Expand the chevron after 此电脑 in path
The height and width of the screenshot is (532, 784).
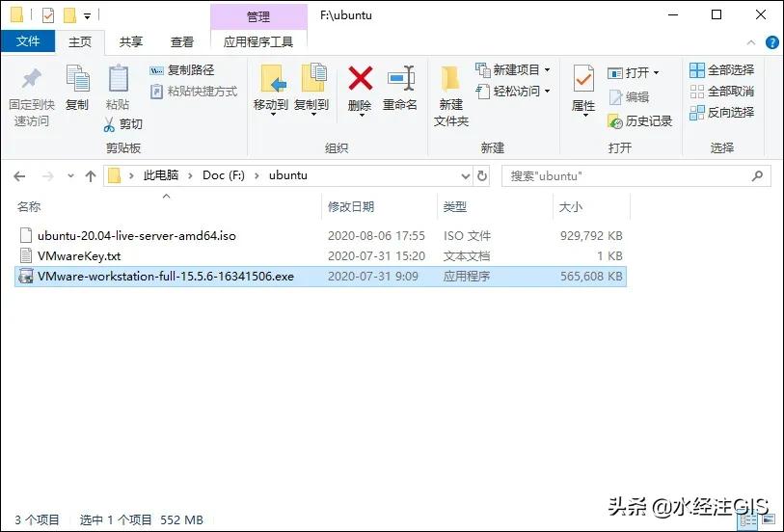pos(190,175)
